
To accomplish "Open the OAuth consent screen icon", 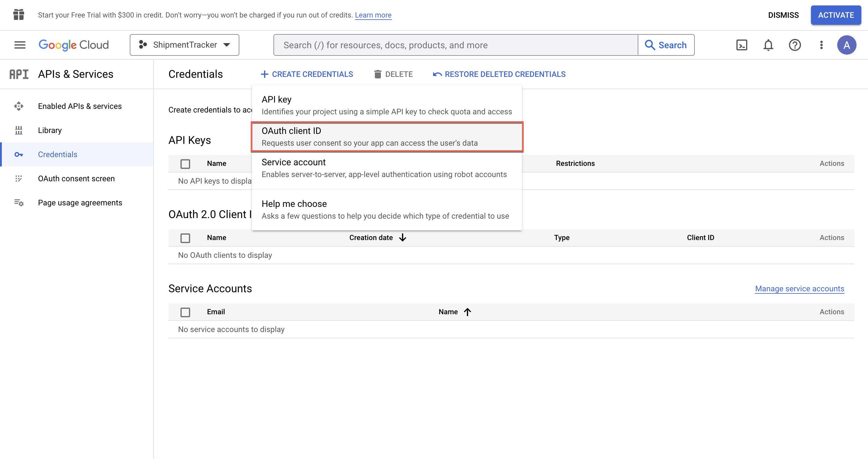I will (x=18, y=178).
